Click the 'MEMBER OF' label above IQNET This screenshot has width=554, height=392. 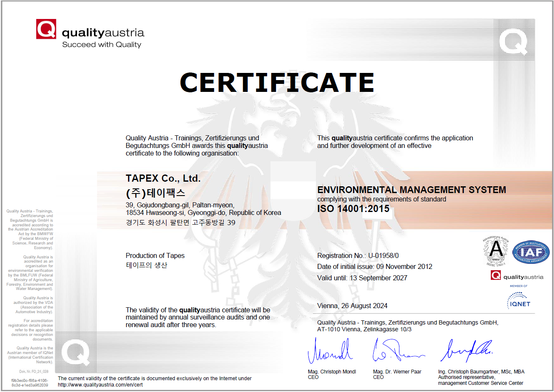coord(519,286)
